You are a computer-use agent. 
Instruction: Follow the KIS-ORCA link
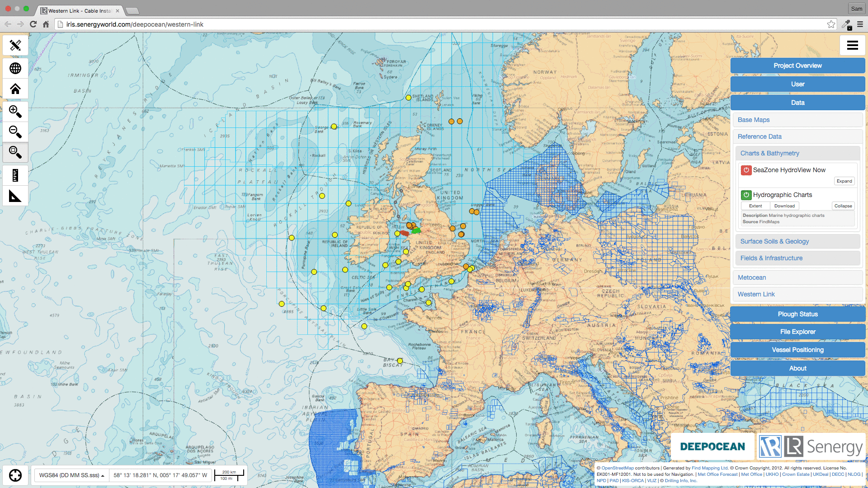pos(633,481)
